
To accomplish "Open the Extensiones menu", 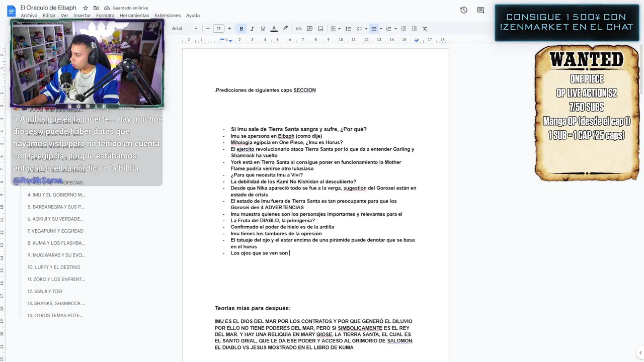I will [x=168, y=16].
